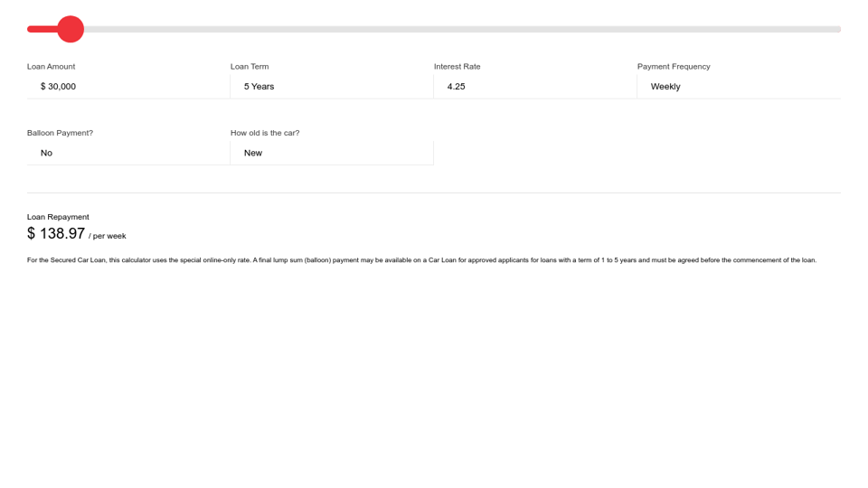
Task: Click the Balloon Payment? label
Action: pos(60,133)
